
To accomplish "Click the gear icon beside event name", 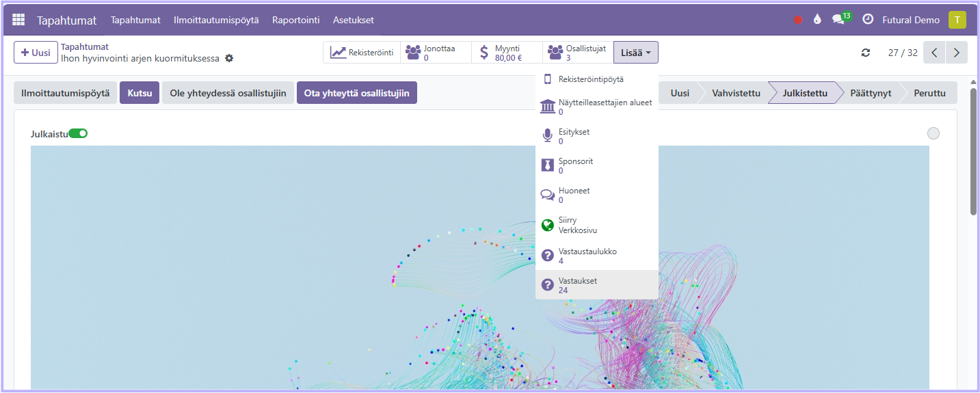I will [229, 59].
